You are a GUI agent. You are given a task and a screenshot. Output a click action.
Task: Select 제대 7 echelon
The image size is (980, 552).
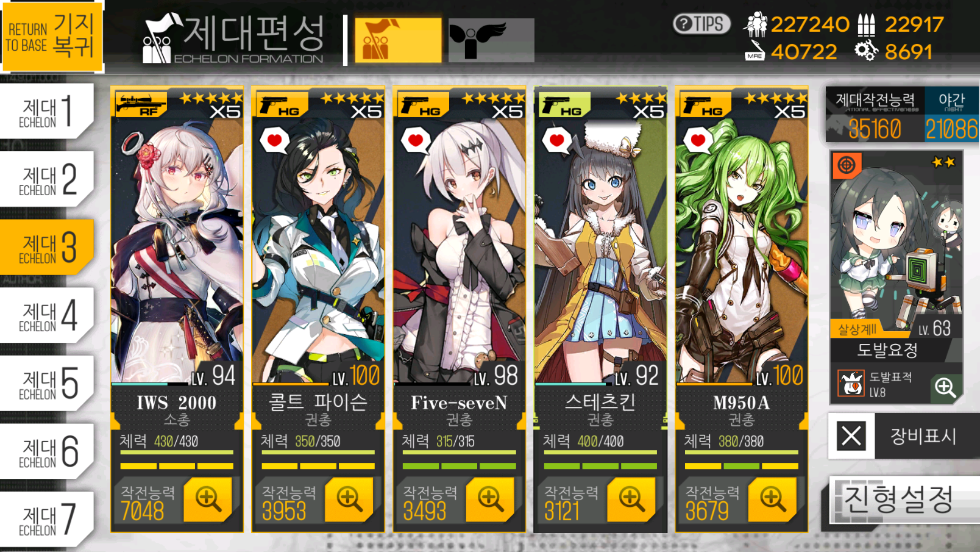[x=47, y=519]
